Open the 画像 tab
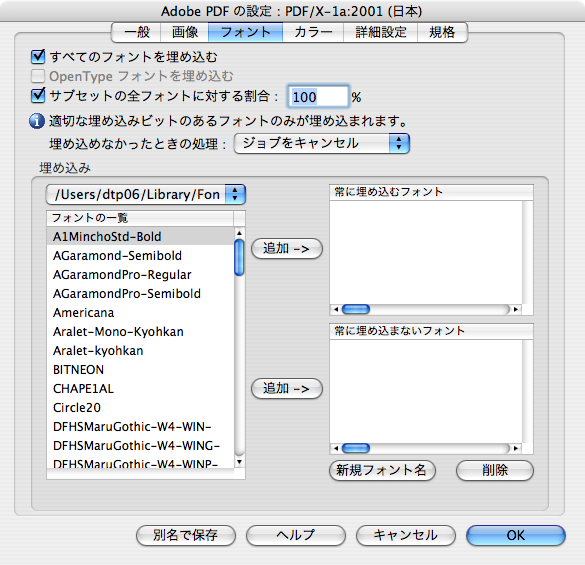Viewport: 585px width, 565px height. [x=185, y=32]
